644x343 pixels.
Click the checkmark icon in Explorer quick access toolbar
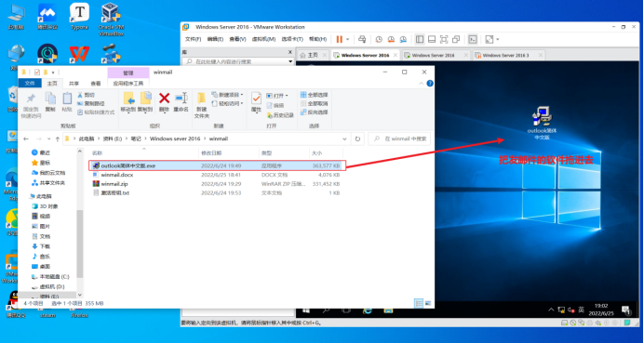coord(37,73)
